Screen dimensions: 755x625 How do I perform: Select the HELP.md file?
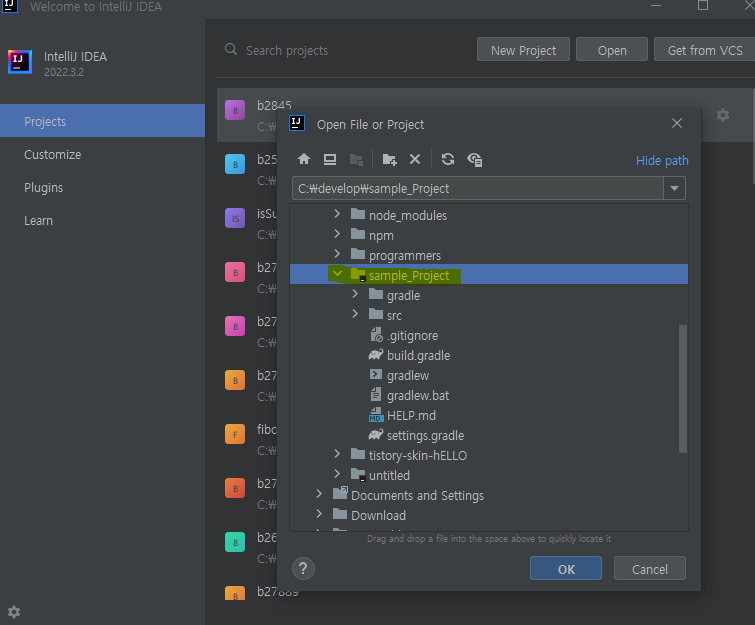(402, 415)
